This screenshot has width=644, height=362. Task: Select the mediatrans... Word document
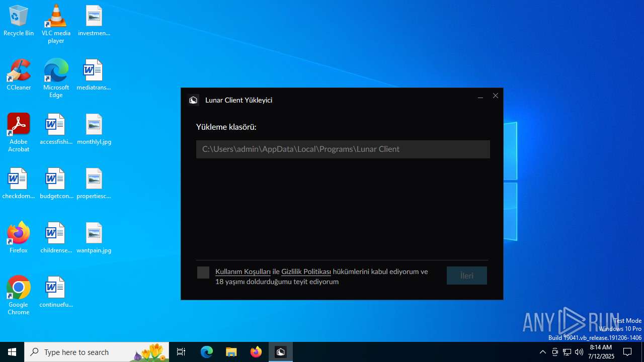coord(94,75)
